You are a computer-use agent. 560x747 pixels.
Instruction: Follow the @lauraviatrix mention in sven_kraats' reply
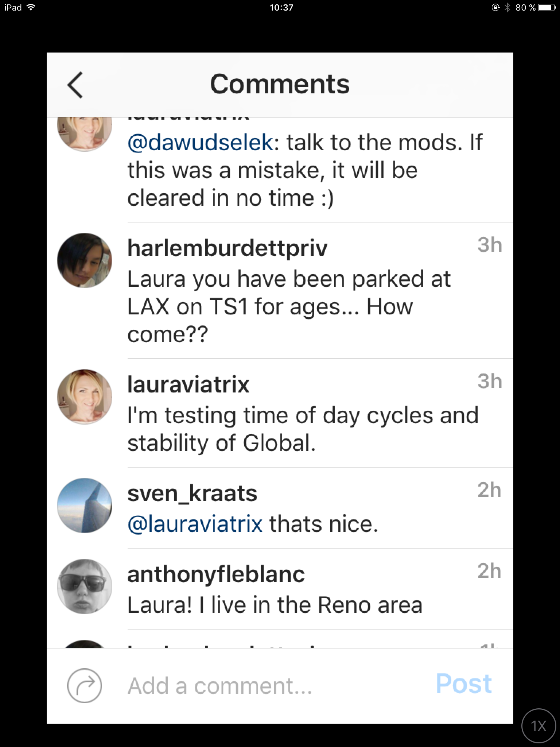point(195,524)
